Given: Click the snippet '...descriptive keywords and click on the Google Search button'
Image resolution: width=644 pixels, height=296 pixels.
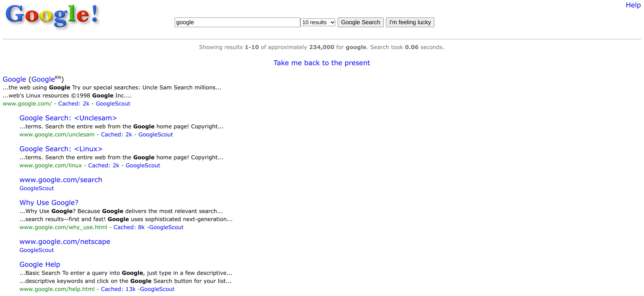Looking at the screenshot, I should point(126,281).
